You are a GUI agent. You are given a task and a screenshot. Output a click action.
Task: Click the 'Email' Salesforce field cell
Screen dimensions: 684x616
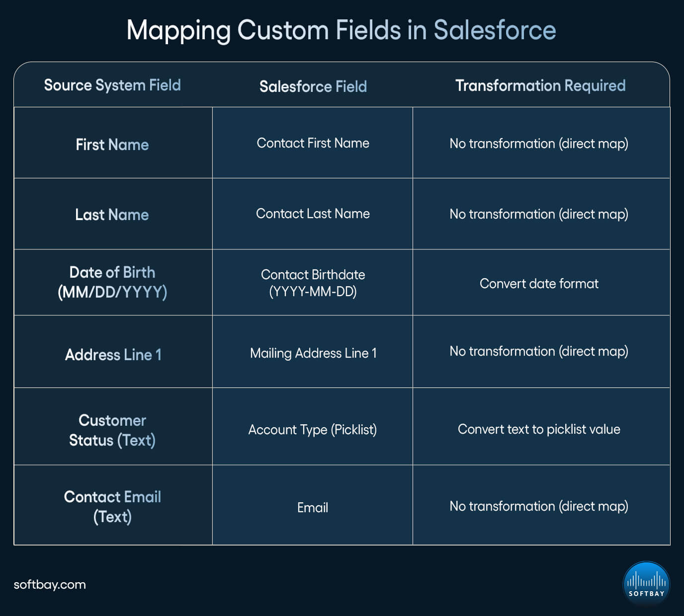click(313, 505)
